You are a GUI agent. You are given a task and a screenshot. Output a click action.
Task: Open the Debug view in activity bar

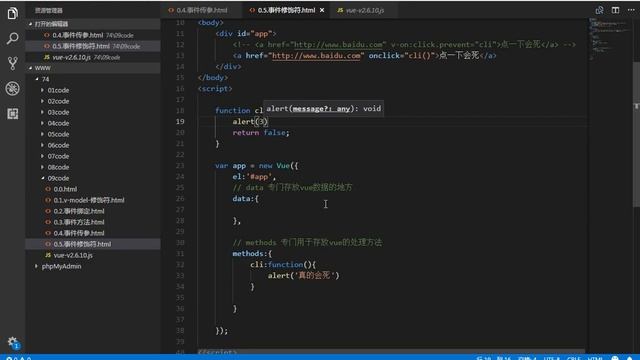tap(12, 89)
